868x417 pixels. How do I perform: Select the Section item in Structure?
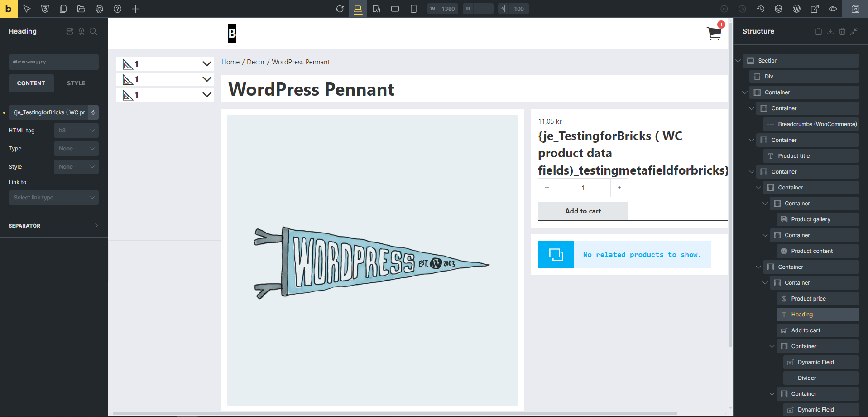[801, 61]
